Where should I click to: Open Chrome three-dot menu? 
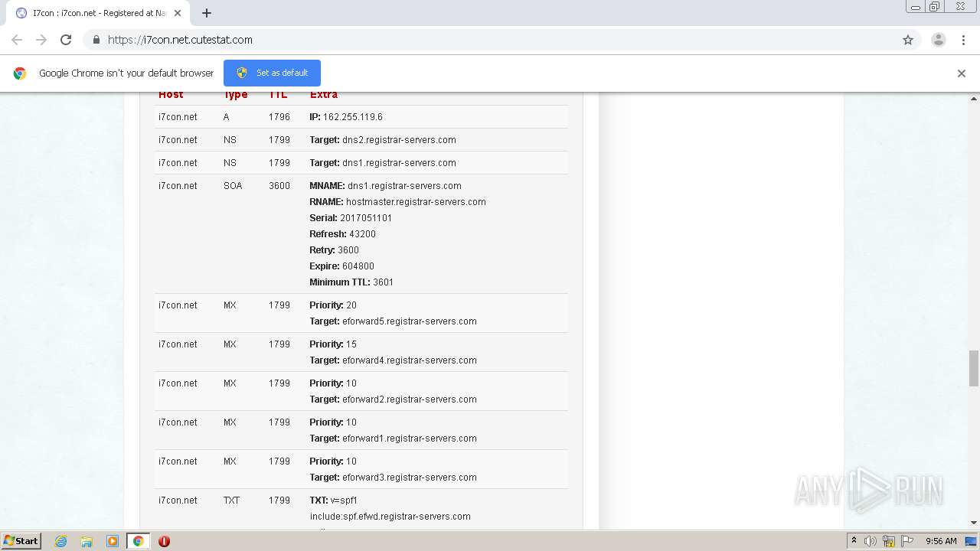(963, 40)
